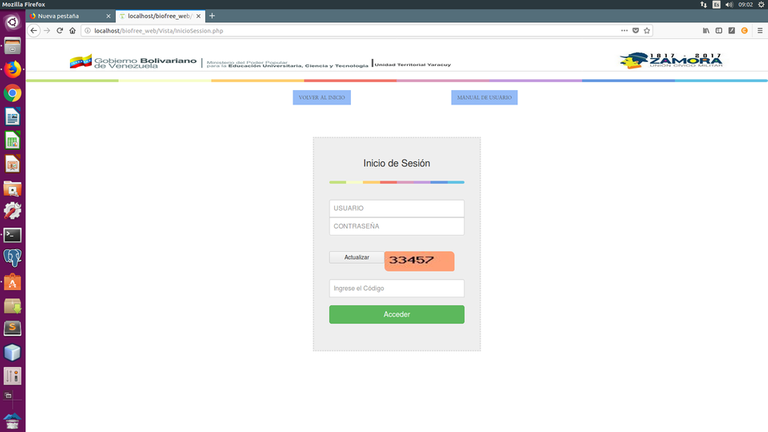Open the system power gear menu
This screenshot has height=432, width=768.
coord(761,4)
